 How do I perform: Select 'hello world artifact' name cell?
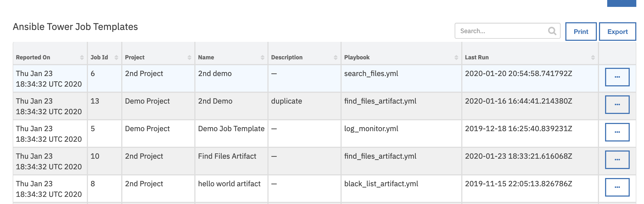click(x=231, y=189)
